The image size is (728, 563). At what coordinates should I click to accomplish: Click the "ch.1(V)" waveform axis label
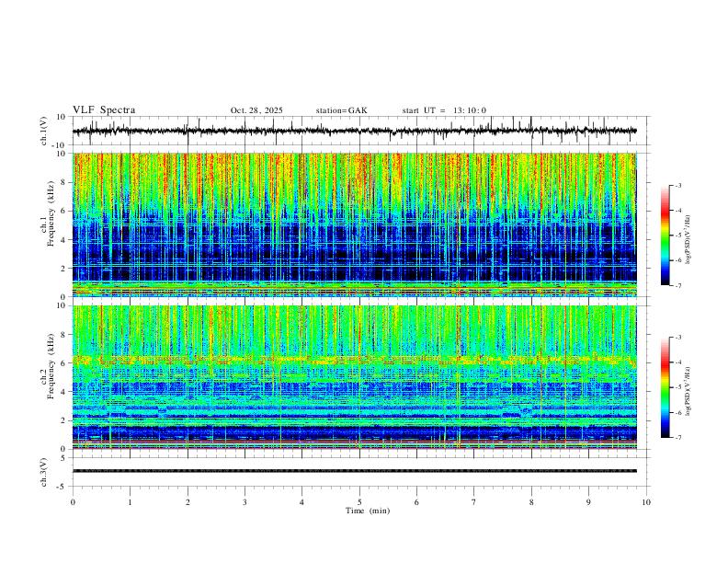coord(43,131)
